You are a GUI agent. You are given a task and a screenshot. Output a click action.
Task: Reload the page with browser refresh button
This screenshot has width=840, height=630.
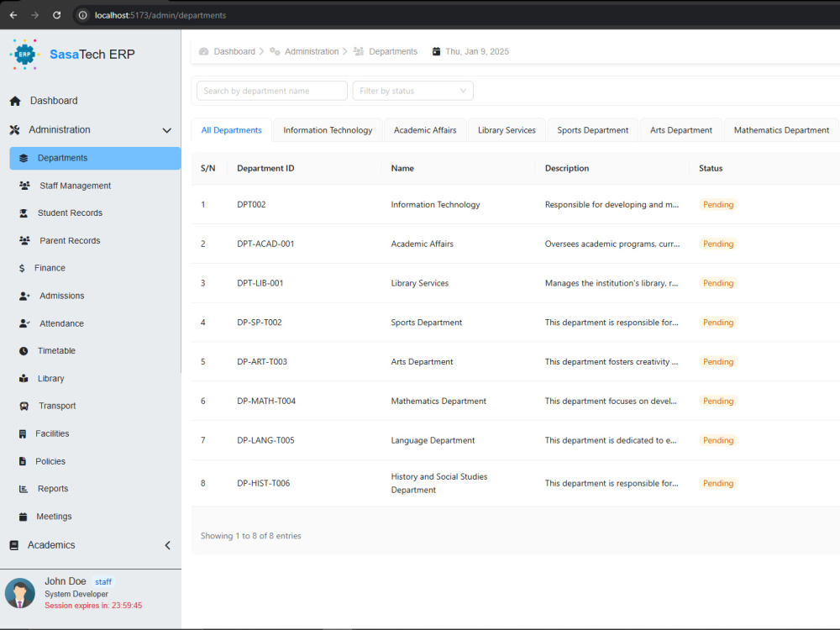(x=57, y=15)
